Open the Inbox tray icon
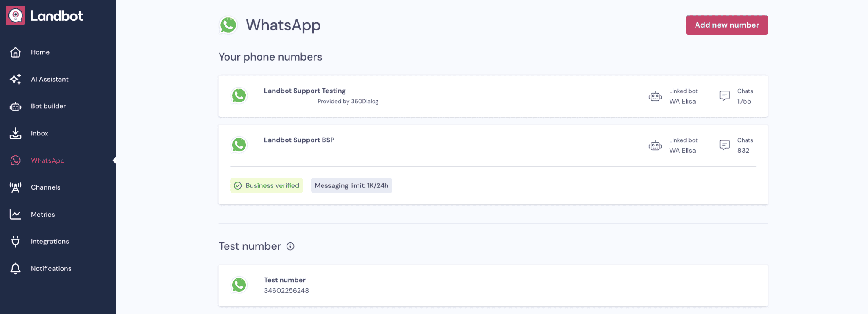 [x=15, y=133]
